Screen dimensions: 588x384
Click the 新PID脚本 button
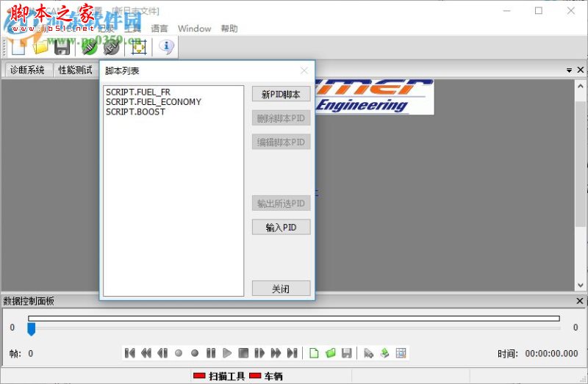281,94
